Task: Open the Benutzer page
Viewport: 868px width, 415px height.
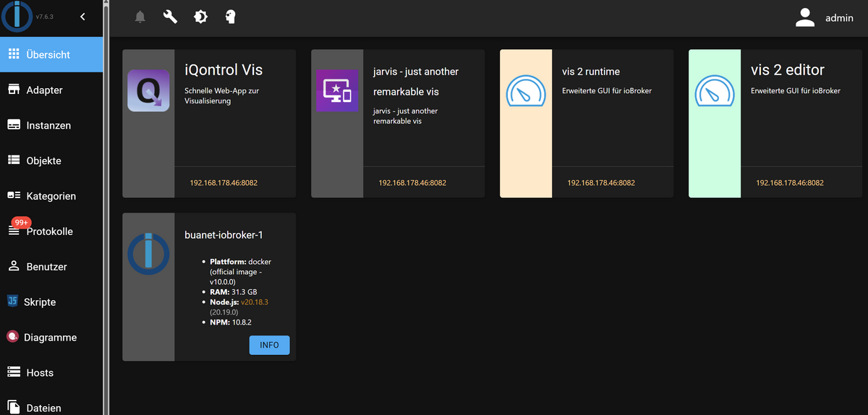Action: [51, 267]
